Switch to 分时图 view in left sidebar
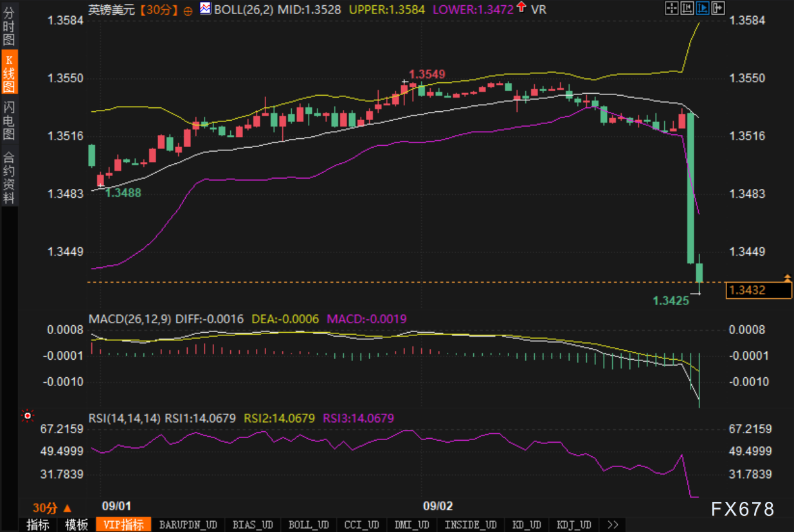 click(9, 26)
